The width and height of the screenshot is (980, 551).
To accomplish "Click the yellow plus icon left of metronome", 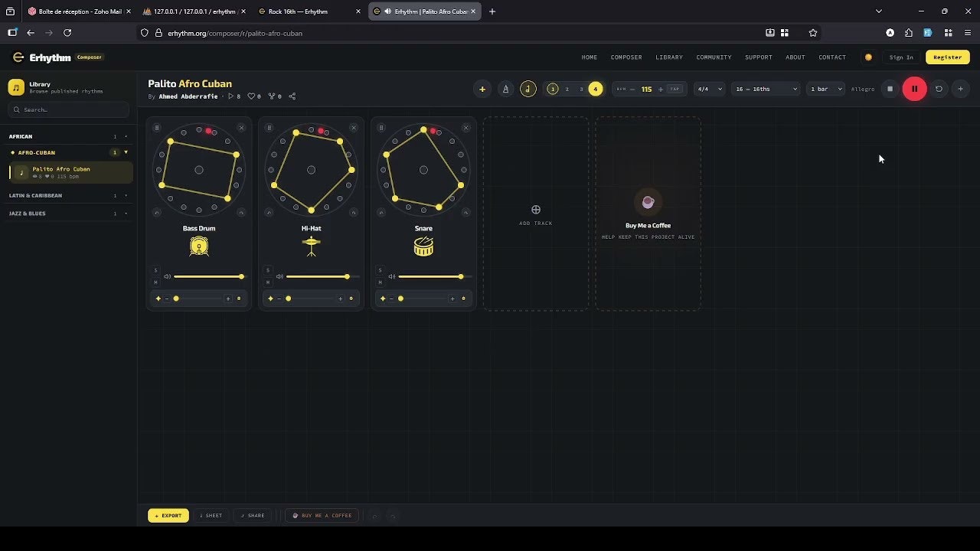I will pos(482,89).
